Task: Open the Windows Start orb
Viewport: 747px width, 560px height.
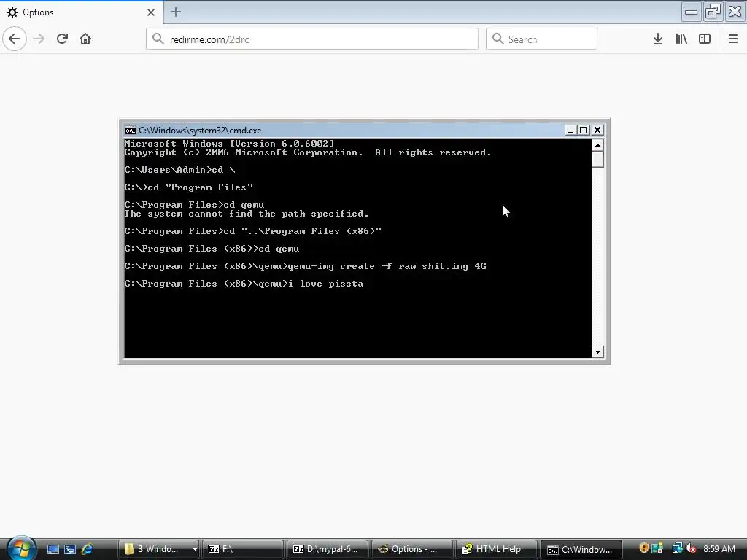Action: [x=21, y=548]
